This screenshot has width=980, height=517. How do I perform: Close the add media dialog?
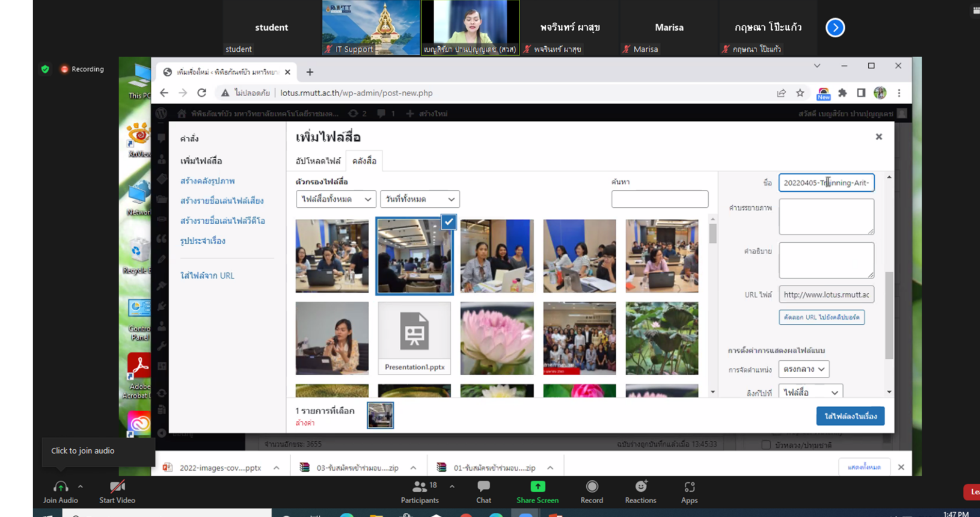click(x=879, y=137)
